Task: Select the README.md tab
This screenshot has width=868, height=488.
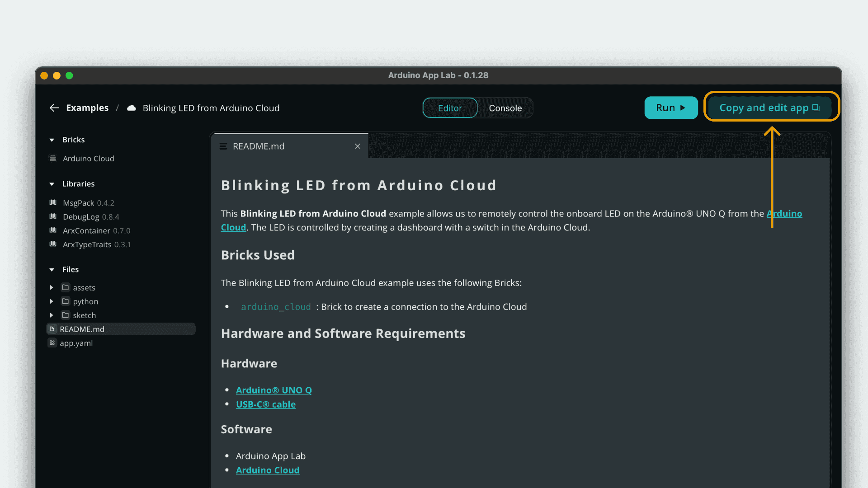Action: pos(259,146)
